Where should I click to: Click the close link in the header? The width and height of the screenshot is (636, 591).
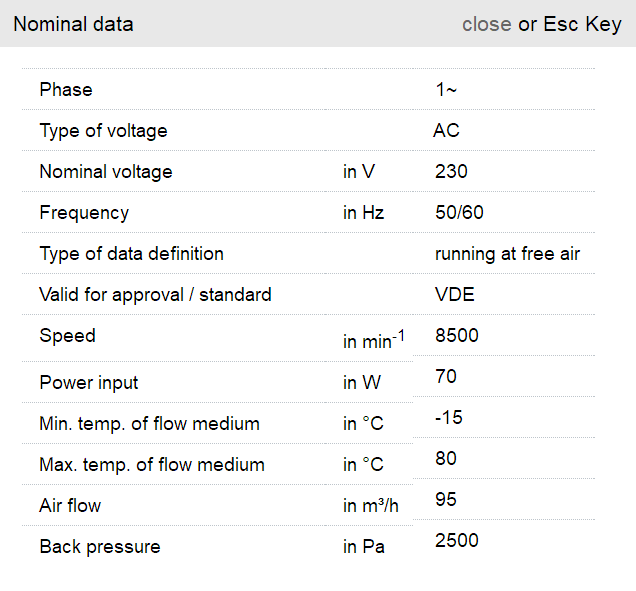(x=486, y=24)
